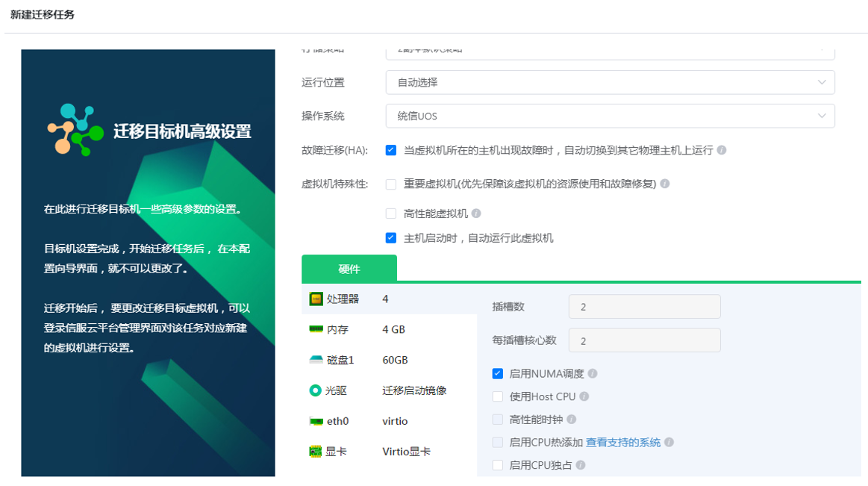The image size is (868, 486).
Task: Click the 插槽数 input field
Action: [643, 306]
